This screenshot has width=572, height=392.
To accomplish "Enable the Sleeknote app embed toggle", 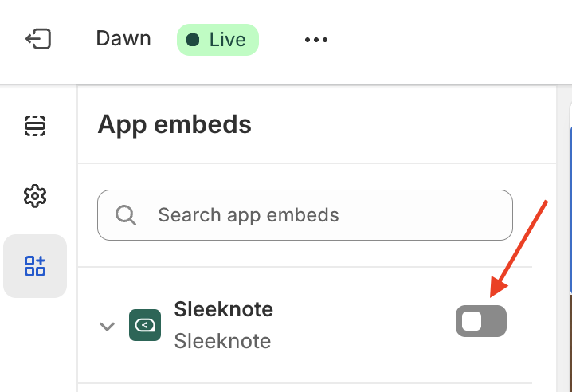I will coord(481,321).
